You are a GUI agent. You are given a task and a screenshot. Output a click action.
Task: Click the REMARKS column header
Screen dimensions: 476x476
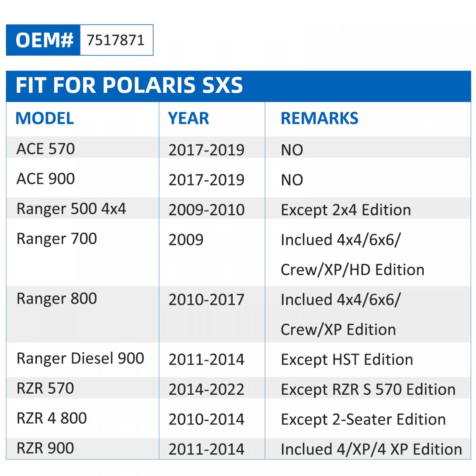319,118
